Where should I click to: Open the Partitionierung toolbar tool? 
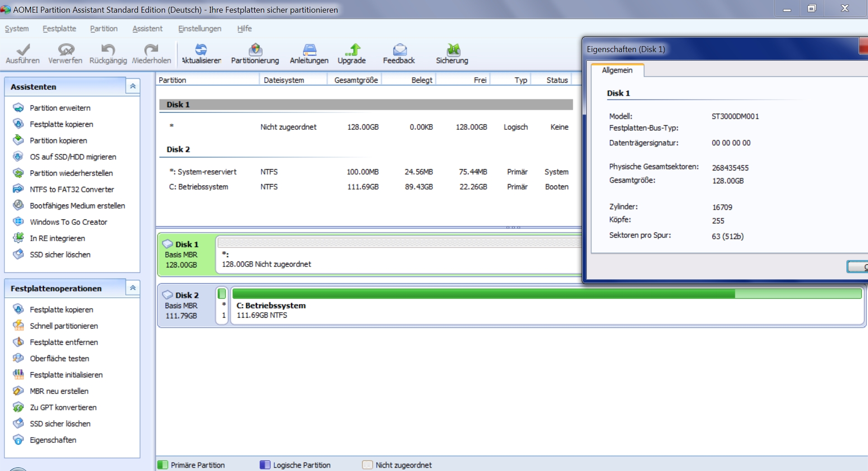click(255, 49)
